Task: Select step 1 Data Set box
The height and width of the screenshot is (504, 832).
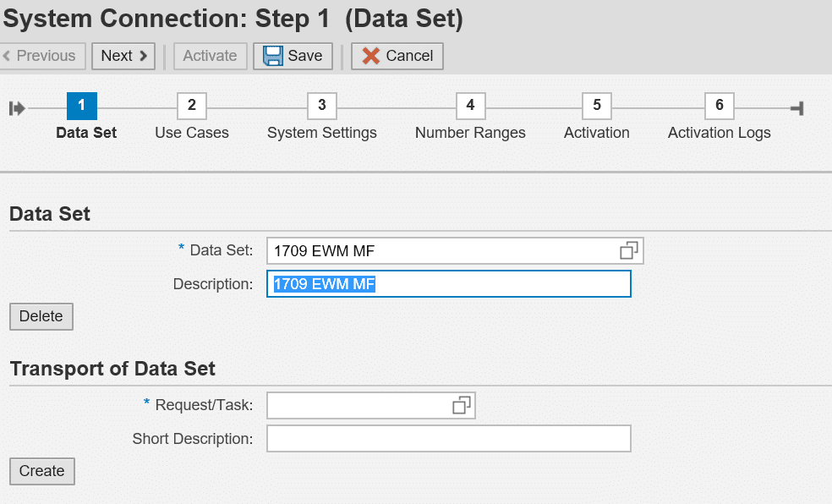Action: 82,106
